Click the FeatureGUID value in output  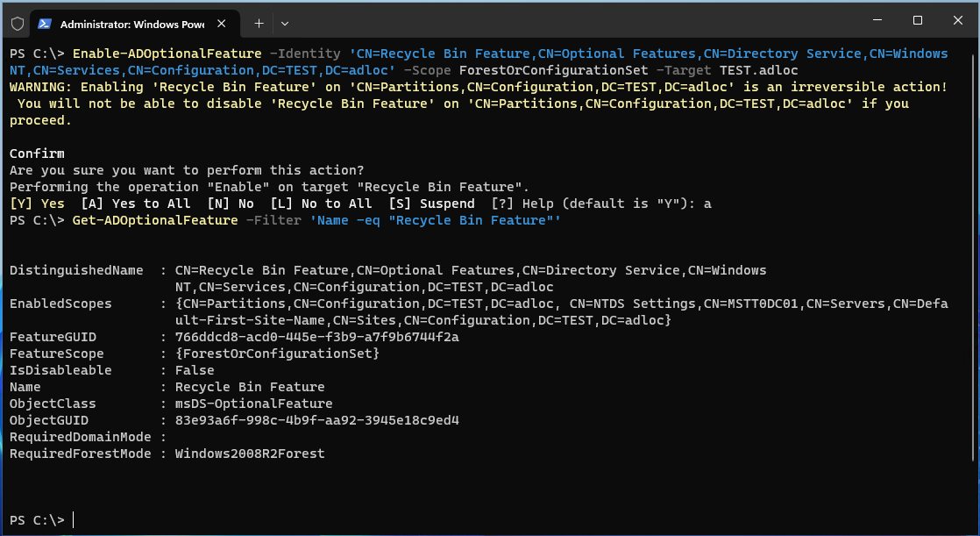click(316, 337)
